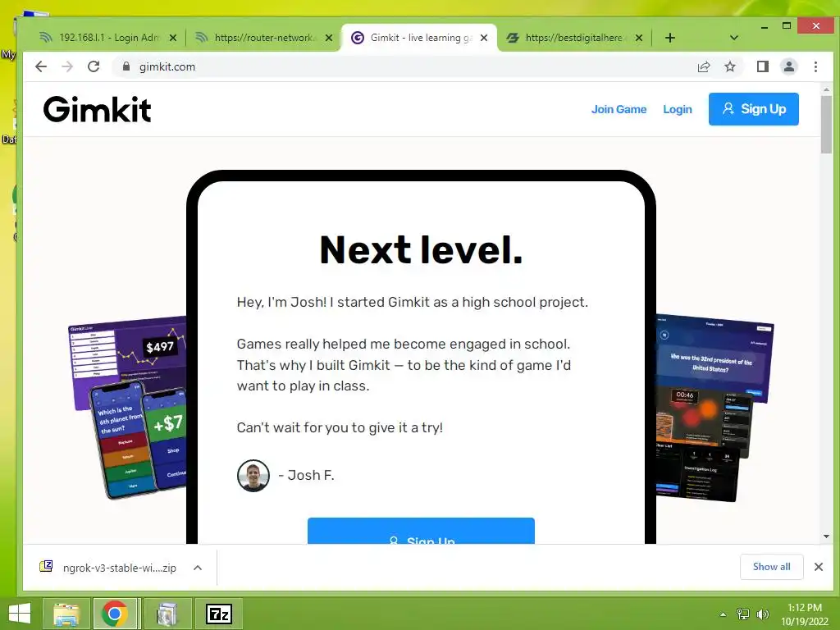Maximize the Chrome window
Viewport: 840px width, 630px height.
pyautogui.click(x=787, y=25)
